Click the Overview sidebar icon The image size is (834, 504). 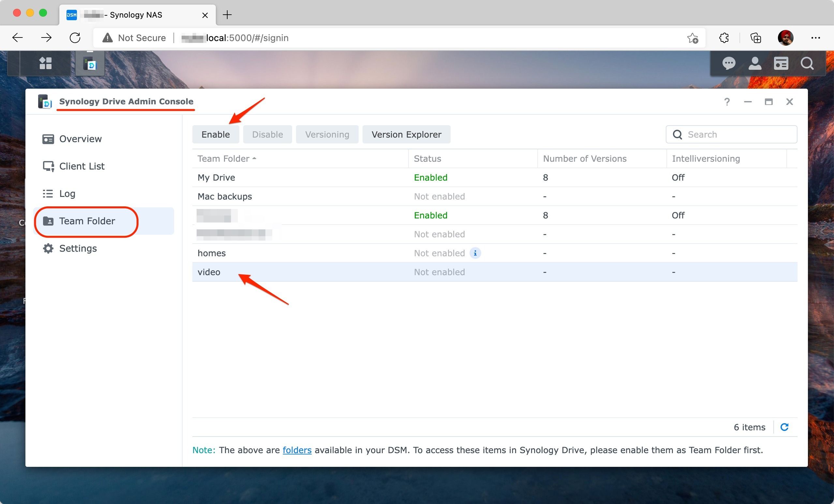tap(48, 139)
